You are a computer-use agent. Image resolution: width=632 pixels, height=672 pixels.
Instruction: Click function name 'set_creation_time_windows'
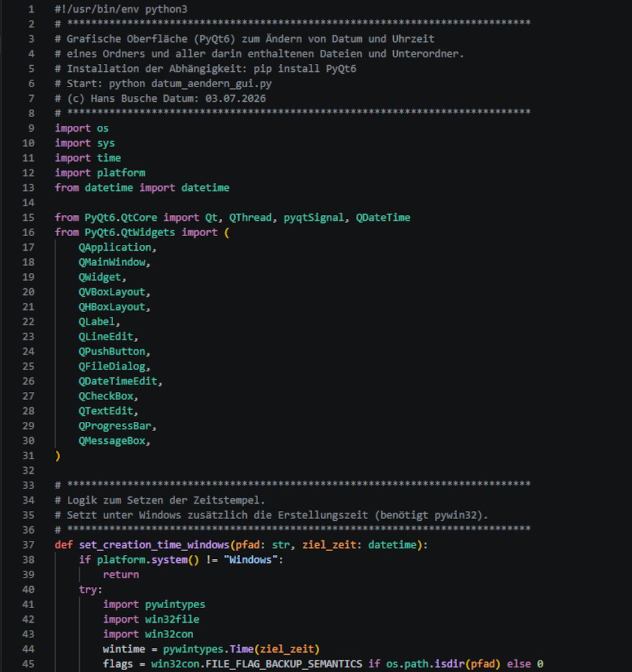tap(154, 545)
